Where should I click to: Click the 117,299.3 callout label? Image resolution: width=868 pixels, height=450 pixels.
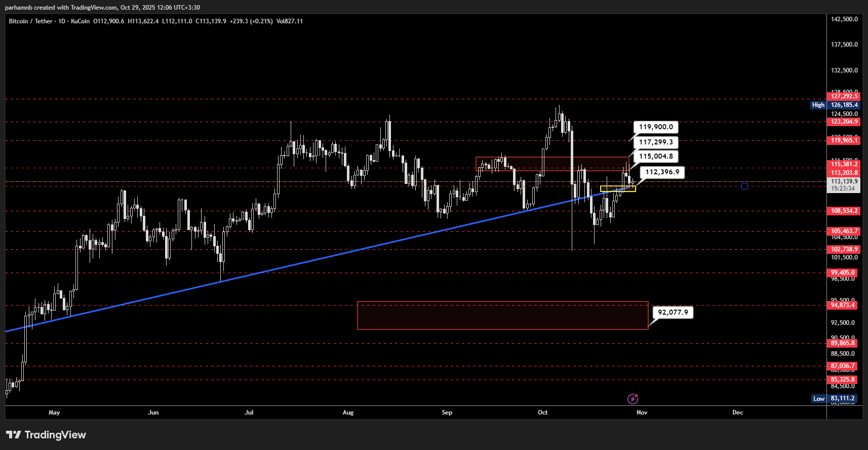point(656,142)
